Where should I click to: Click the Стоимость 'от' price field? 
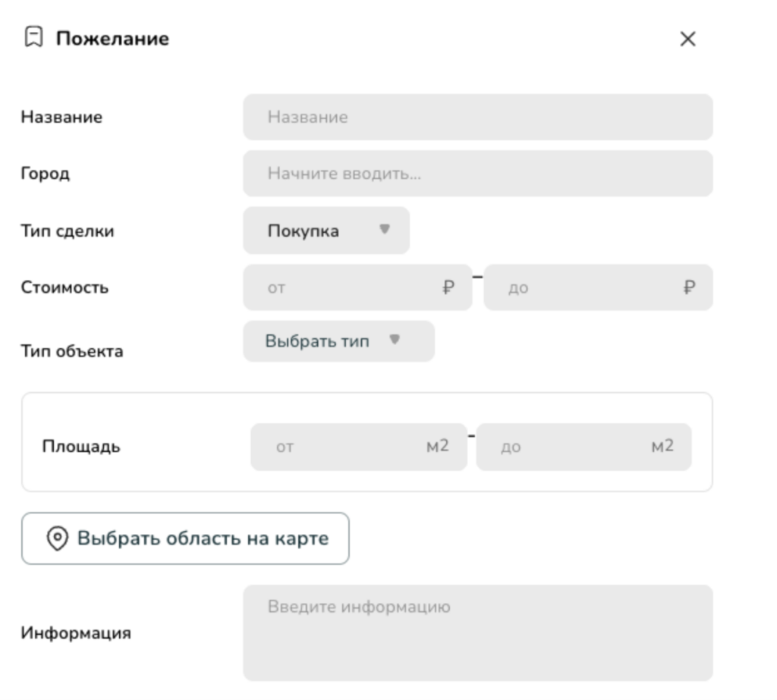coord(349,287)
